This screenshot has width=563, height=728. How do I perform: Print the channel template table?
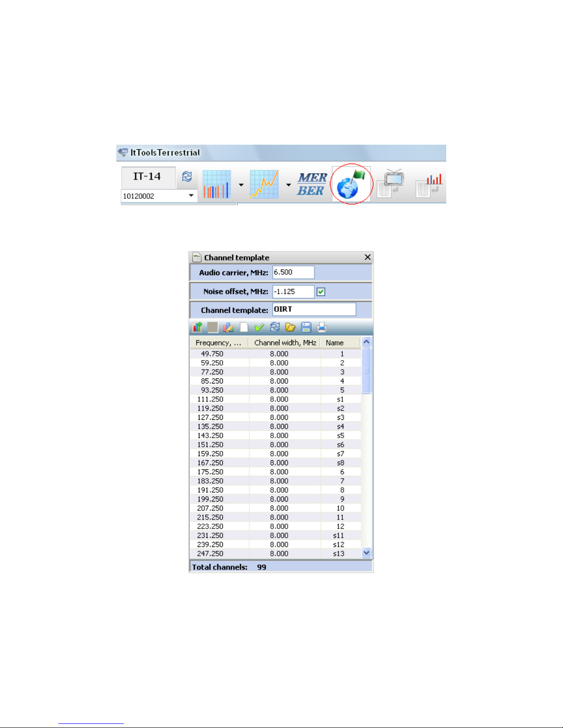coord(322,327)
